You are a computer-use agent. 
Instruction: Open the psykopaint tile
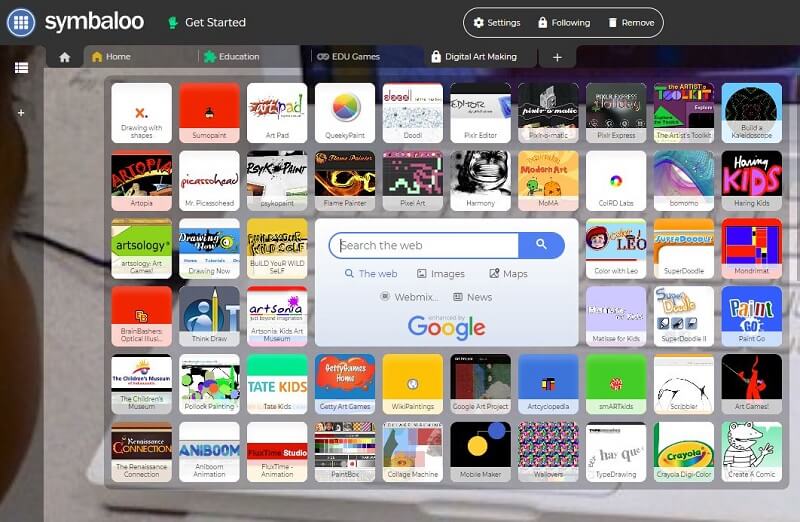pyautogui.click(x=277, y=181)
